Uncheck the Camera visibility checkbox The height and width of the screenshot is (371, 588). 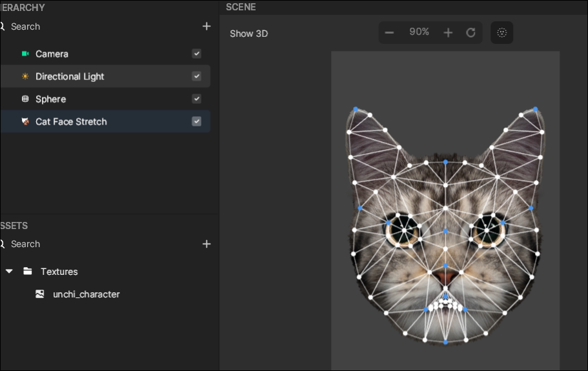(196, 54)
